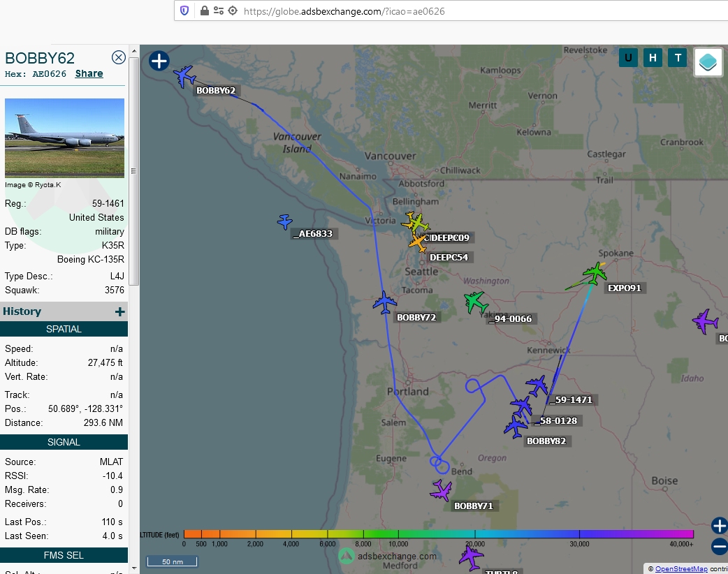
Task: Click the BOBBY82 map label
Action: click(x=546, y=441)
